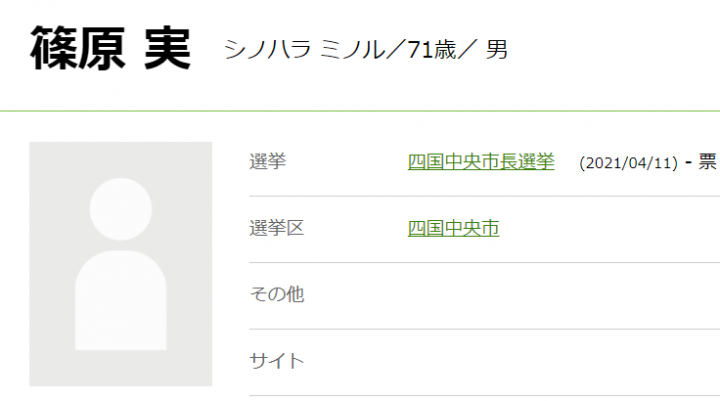Open the 四国中央市 district link
The width and height of the screenshot is (720, 401).
pos(453,228)
